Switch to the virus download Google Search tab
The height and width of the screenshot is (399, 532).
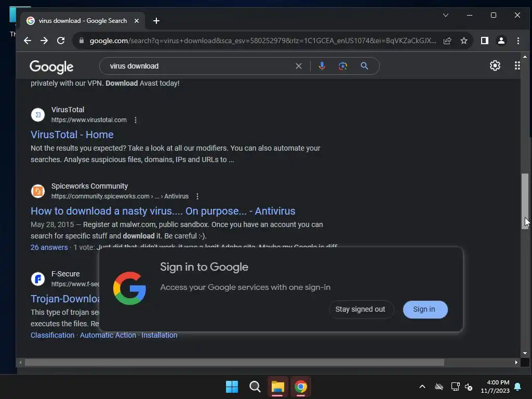point(83,21)
